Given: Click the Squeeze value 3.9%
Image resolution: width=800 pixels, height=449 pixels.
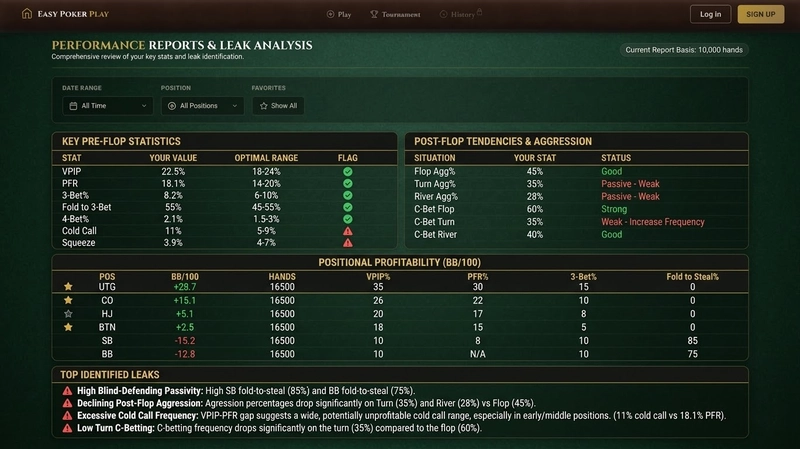Looking at the screenshot, I should pos(173,243).
